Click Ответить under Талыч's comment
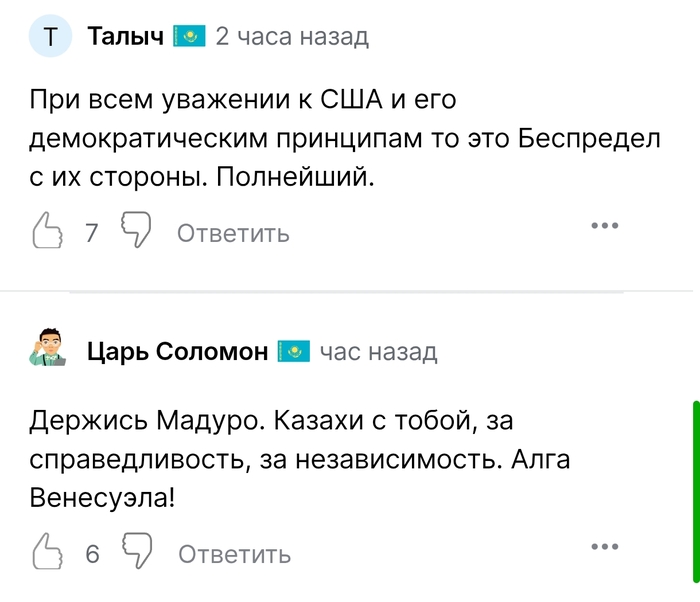 coord(233,233)
